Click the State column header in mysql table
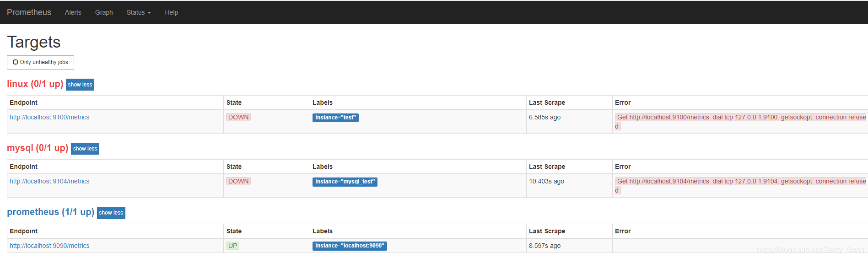Viewport: 868px width, 258px height. click(x=234, y=167)
